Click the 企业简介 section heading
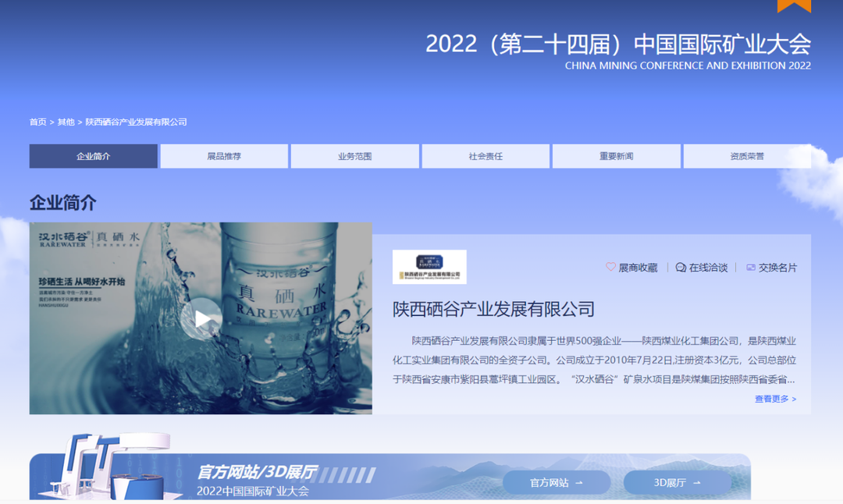This screenshot has height=504, width=843. pyautogui.click(x=63, y=203)
